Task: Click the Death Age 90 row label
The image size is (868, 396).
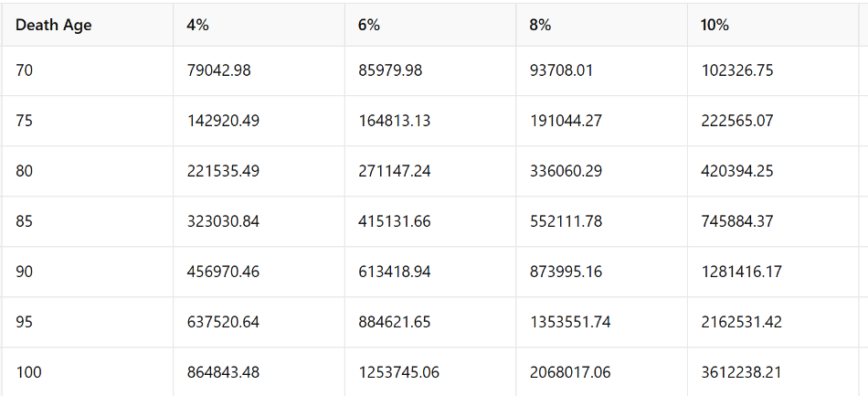Action: click(87, 272)
